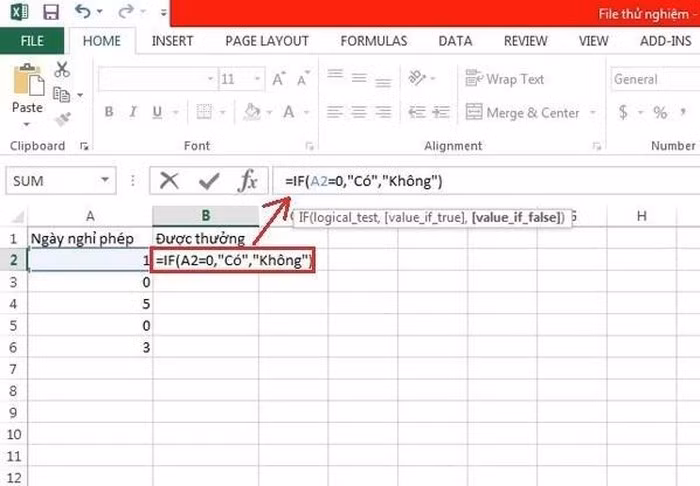Expand the font size dropdown
The width and height of the screenshot is (700, 486).
pyautogui.click(x=258, y=79)
